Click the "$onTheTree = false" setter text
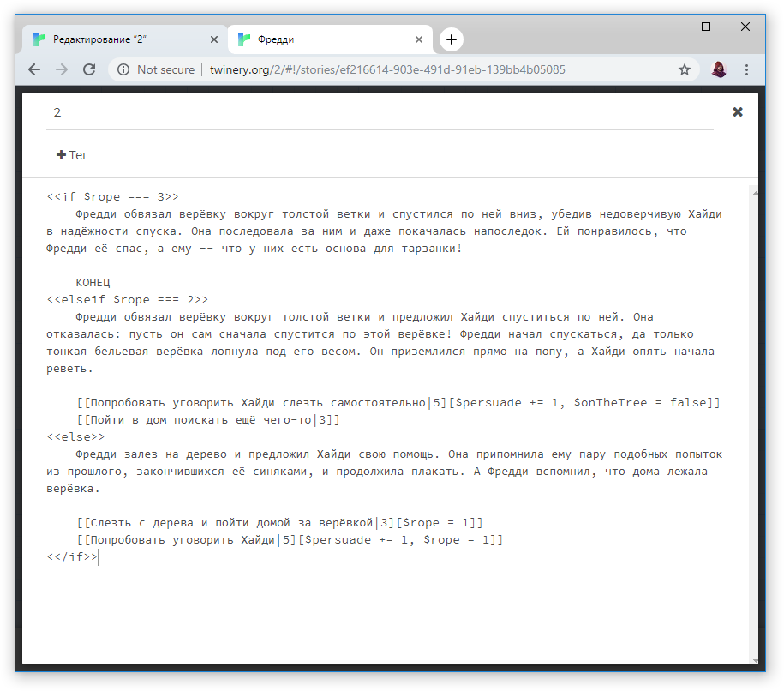Image resolution: width=784 pixels, height=691 pixels. (639, 403)
